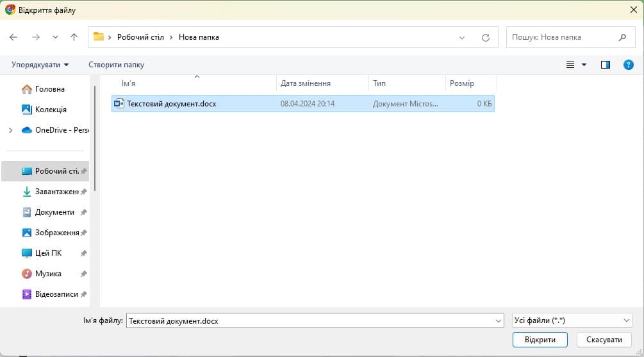Open the Упорядкувати menu
Viewport: 644px width, 357px height.
click(40, 65)
